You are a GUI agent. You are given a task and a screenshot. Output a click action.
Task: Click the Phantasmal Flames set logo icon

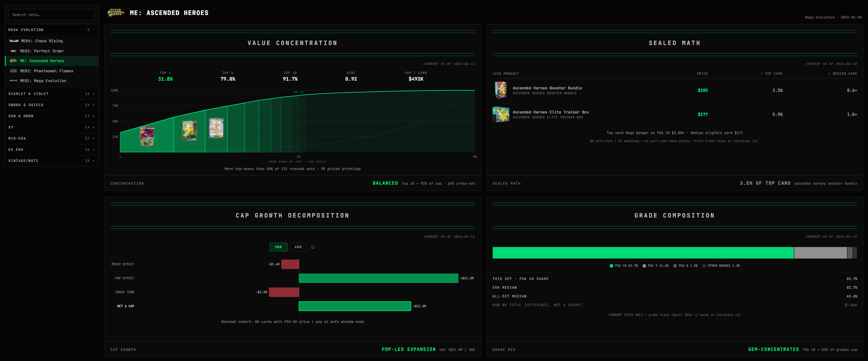pos(14,71)
